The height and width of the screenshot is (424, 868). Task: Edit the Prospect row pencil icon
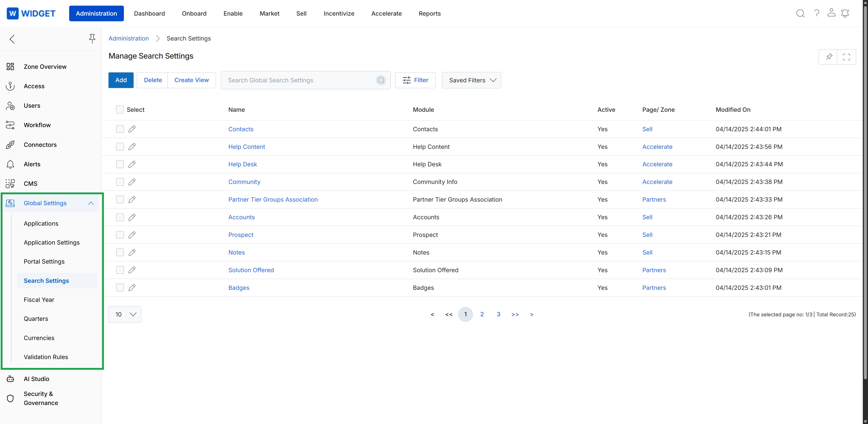(132, 235)
